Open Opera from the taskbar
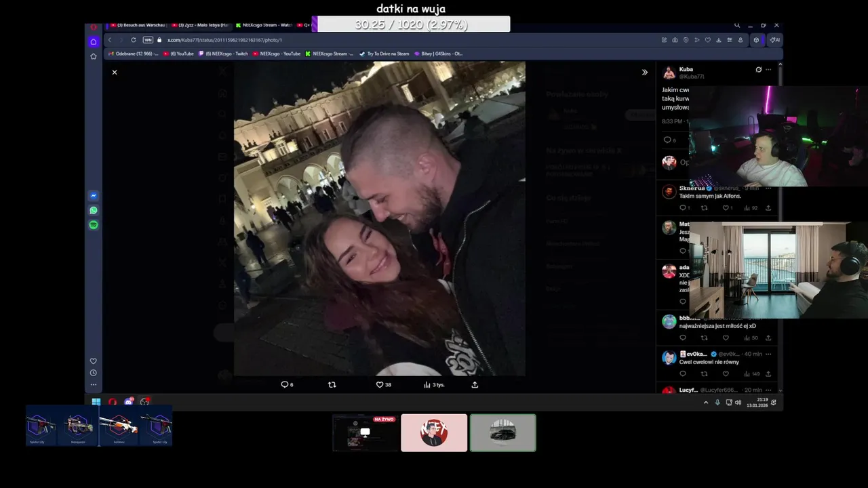The image size is (868, 488). coord(113,402)
